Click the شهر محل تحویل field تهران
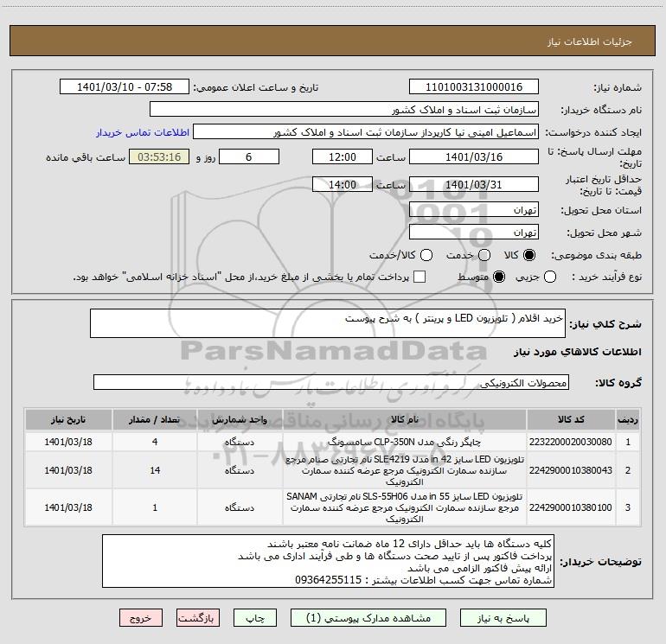Image resolution: width=666 pixels, height=644 pixels. pyautogui.click(x=474, y=232)
